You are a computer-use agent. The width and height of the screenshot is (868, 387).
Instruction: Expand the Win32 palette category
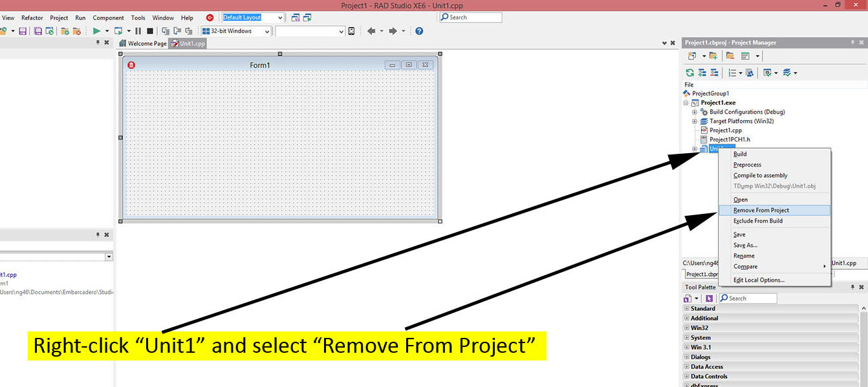click(687, 328)
